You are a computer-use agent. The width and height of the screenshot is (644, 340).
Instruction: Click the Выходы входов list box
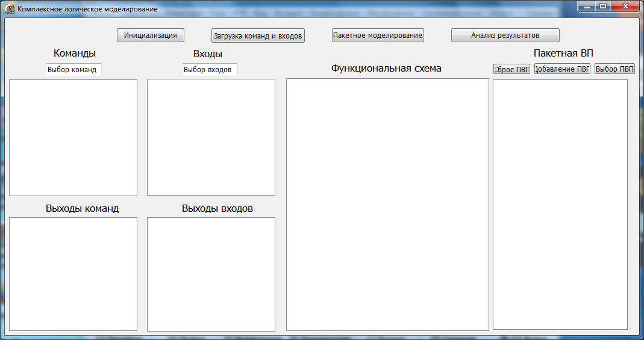(211, 274)
